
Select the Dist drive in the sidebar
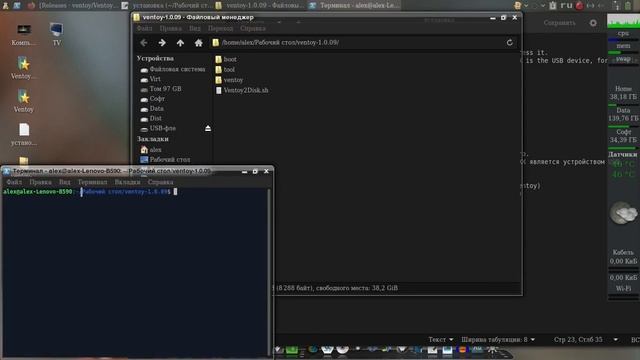151,118
